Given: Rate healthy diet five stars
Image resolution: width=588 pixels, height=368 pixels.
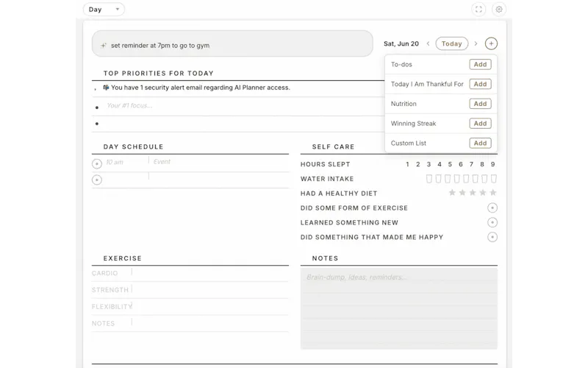Looking at the screenshot, I should [x=493, y=193].
